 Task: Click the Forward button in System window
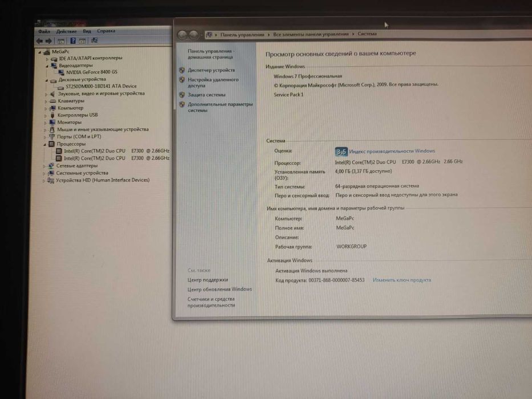[x=193, y=34]
